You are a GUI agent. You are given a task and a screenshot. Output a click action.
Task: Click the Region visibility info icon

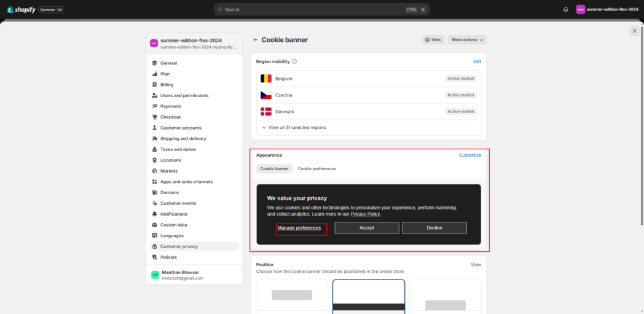[x=294, y=61]
